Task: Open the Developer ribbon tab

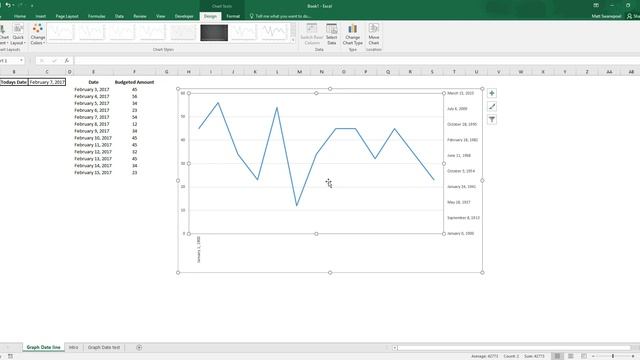Action: tap(184, 16)
